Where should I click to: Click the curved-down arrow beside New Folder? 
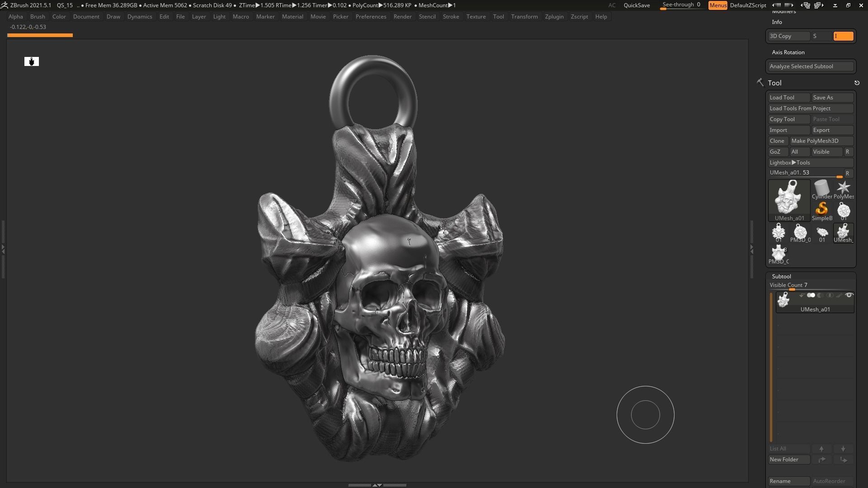tap(843, 460)
